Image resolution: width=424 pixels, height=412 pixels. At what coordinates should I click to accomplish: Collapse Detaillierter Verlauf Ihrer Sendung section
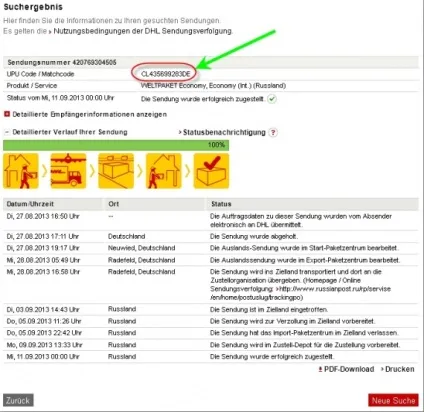7,132
